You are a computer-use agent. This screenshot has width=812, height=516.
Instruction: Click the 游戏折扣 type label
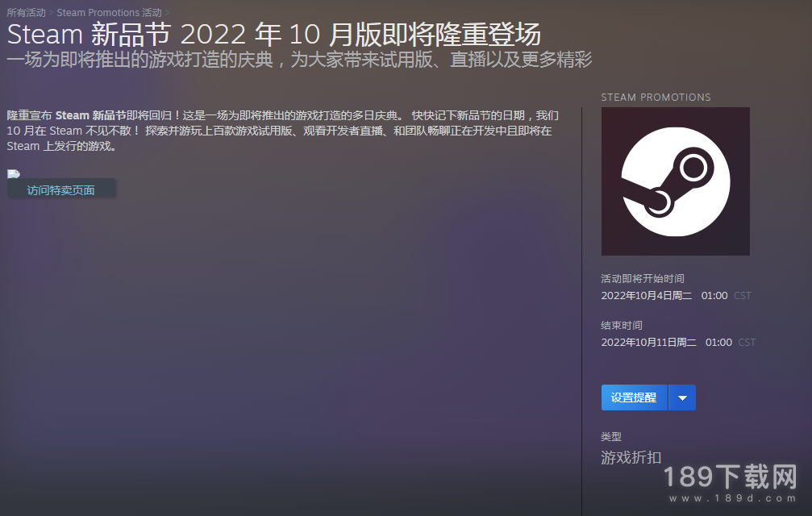click(x=631, y=457)
